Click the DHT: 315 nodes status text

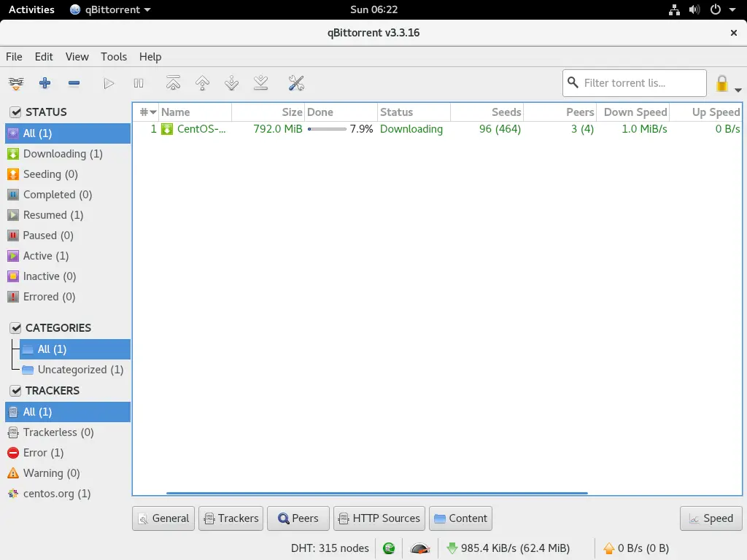(x=330, y=548)
